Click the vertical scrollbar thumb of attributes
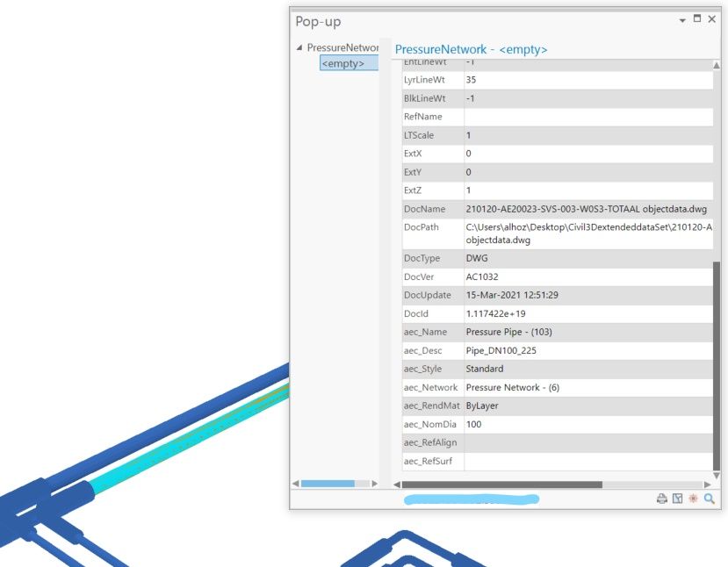 (717, 366)
